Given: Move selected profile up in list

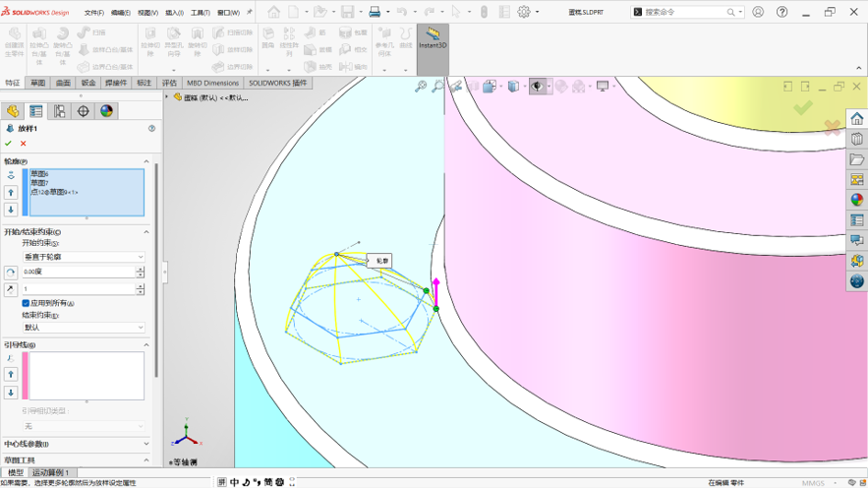Looking at the screenshot, I should (x=11, y=193).
